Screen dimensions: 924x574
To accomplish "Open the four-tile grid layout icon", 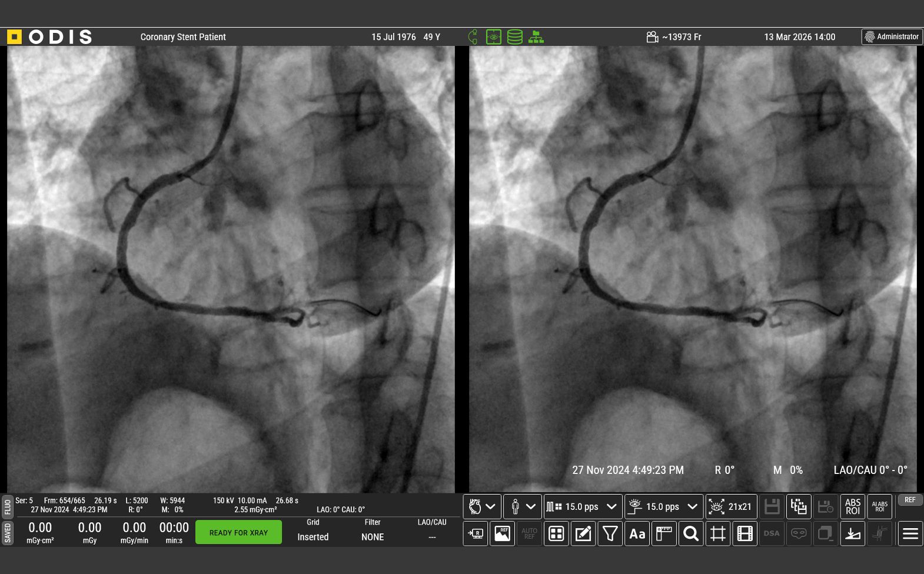I will pos(556,533).
